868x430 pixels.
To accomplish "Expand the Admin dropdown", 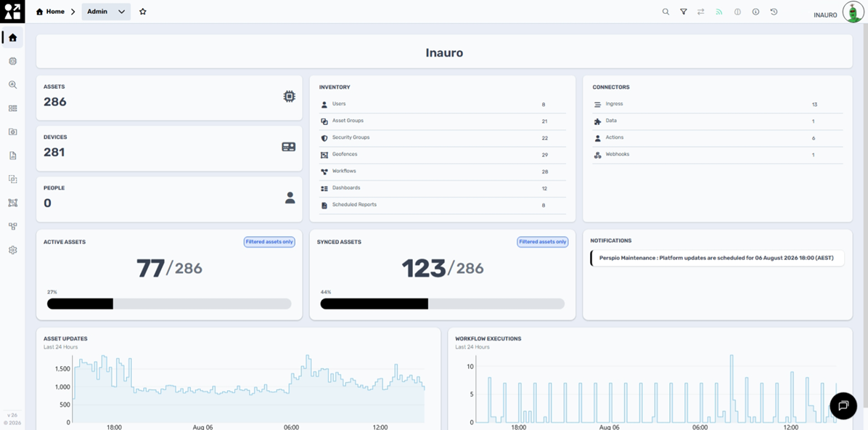I will click(x=106, y=12).
